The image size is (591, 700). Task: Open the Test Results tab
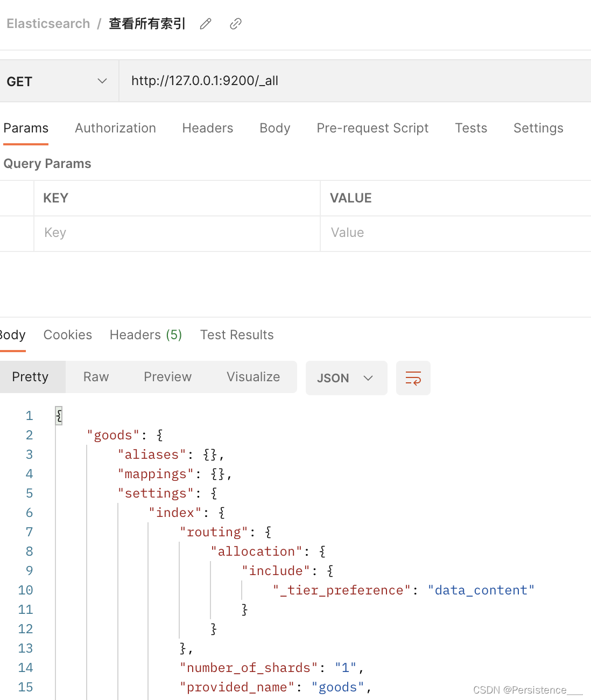click(237, 335)
